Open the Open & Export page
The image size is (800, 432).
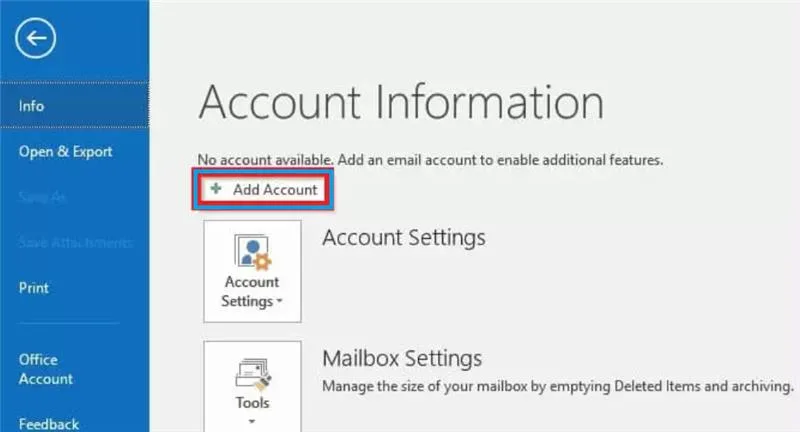coord(65,151)
